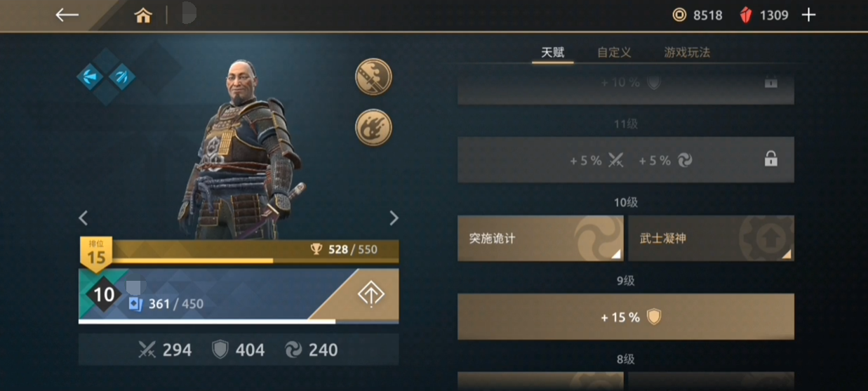Click the 528/550 trophy progress bar
This screenshot has width=868, height=391.
(x=239, y=251)
